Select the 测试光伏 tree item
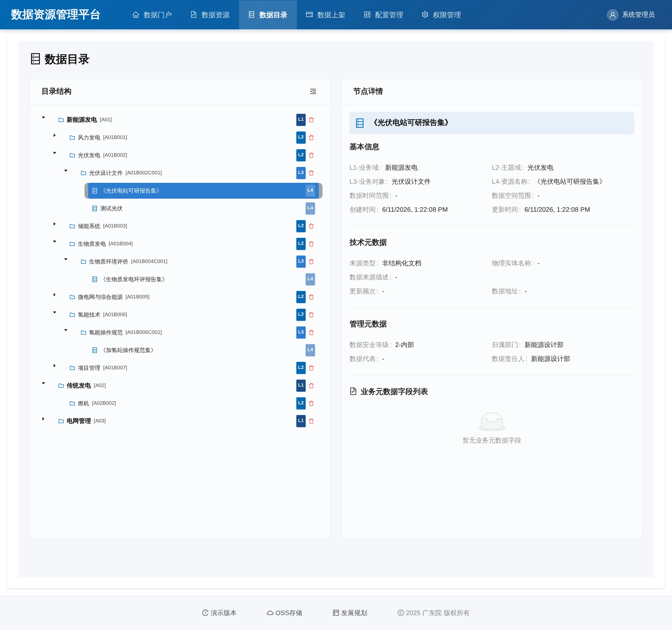 click(x=203, y=208)
